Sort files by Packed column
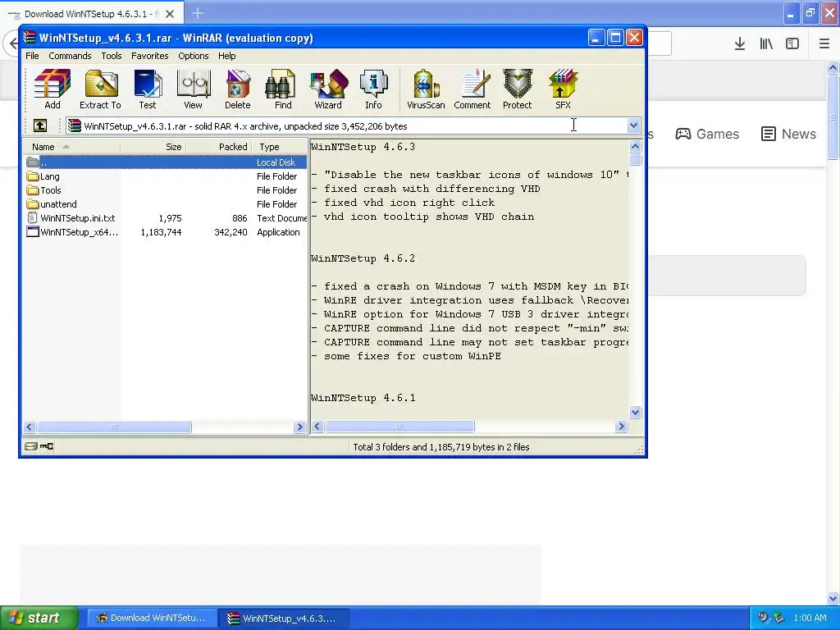 pos(218,147)
